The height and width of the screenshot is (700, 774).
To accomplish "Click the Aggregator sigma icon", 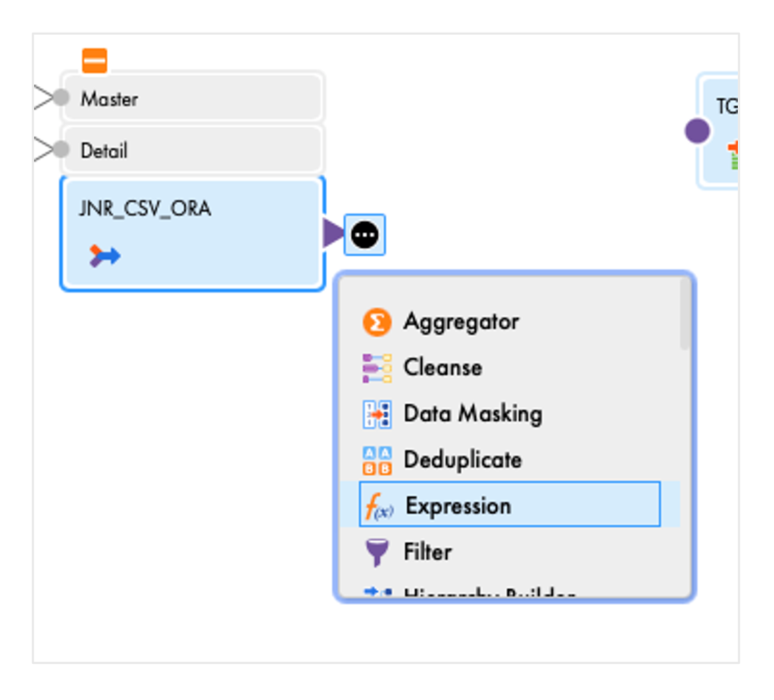I will (377, 323).
